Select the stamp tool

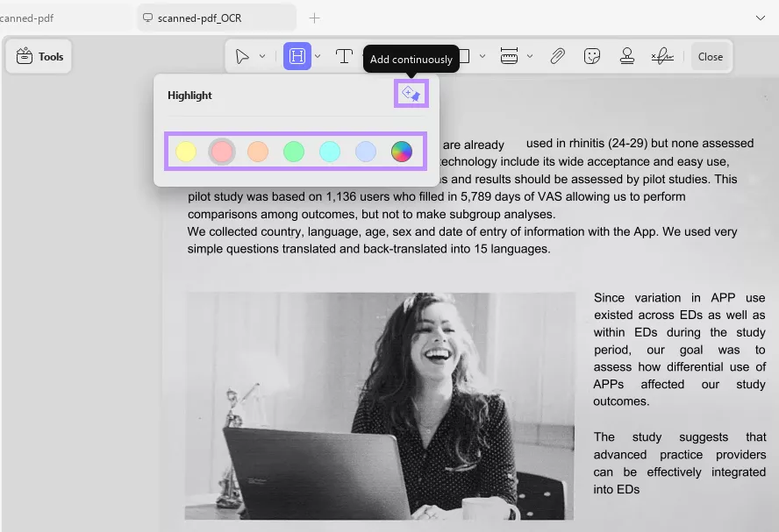pyautogui.click(x=627, y=55)
